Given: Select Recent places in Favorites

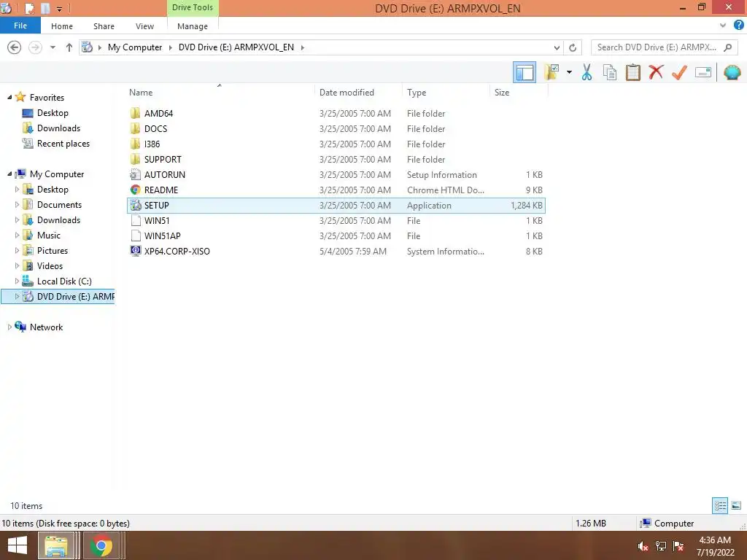Looking at the screenshot, I should coord(63,144).
